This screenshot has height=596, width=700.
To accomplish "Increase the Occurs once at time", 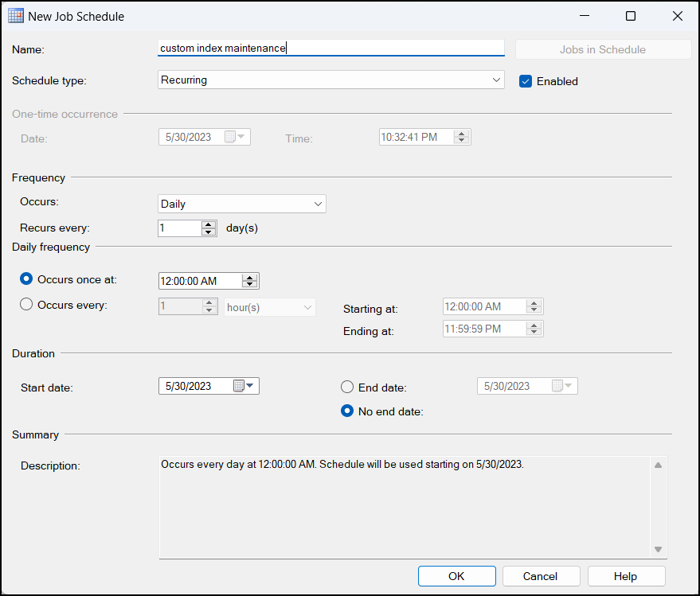I will 250,277.
